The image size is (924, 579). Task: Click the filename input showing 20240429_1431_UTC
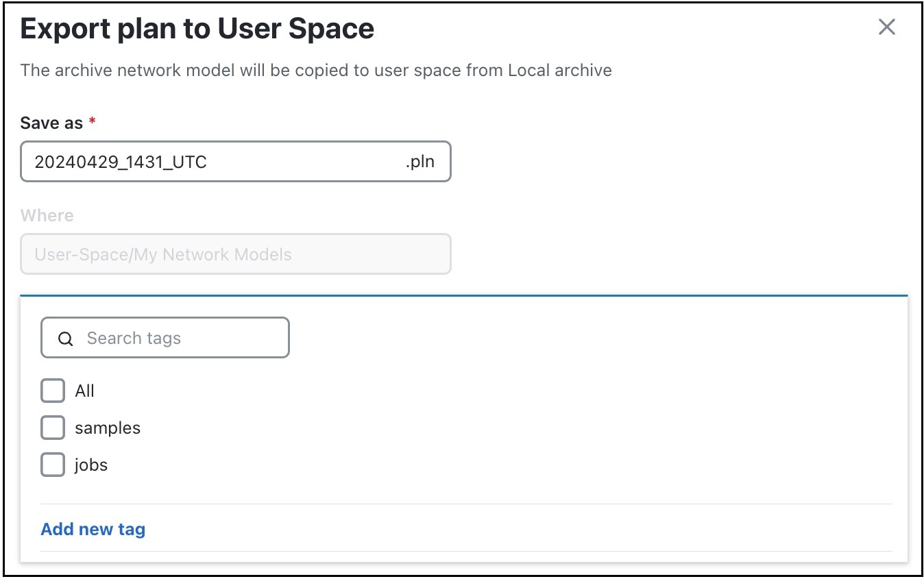pos(206,162)
